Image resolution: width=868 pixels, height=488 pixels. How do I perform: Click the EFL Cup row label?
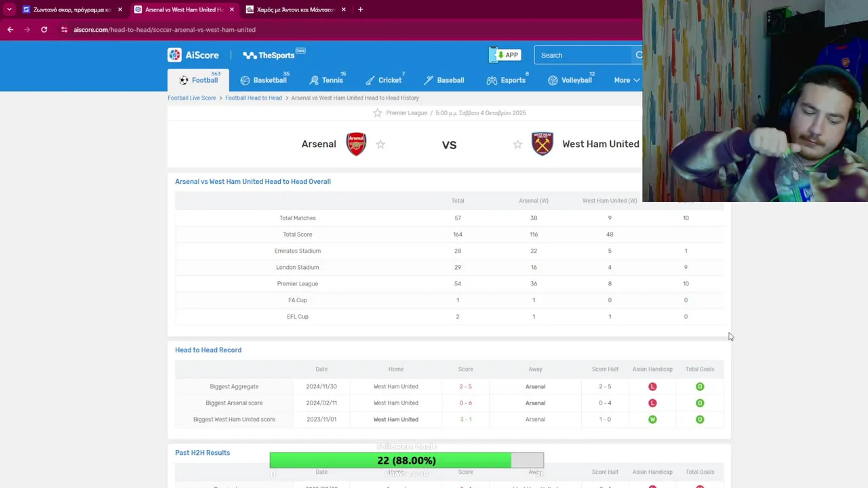297,317
